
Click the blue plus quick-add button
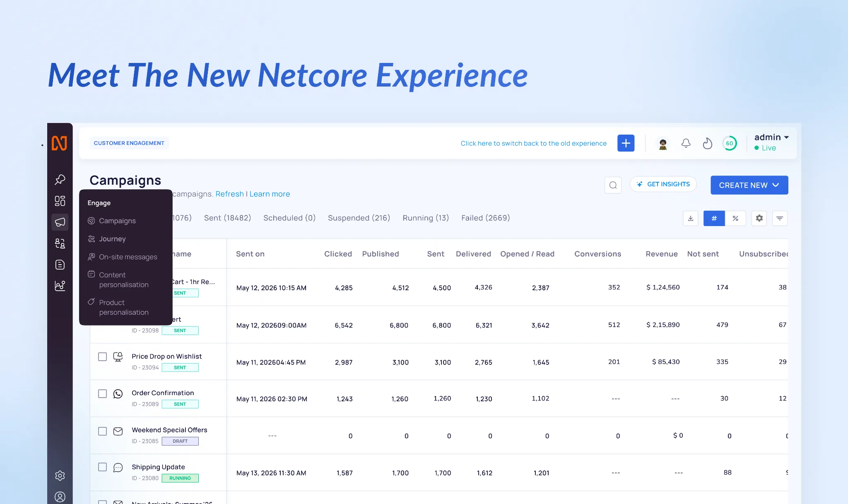(626, 143)
